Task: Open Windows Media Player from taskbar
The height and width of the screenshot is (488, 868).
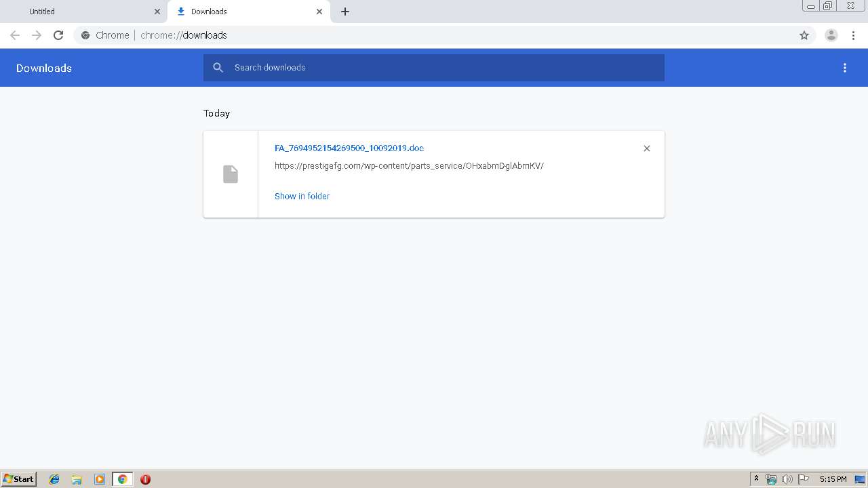Action: click(x=100, y=479)
